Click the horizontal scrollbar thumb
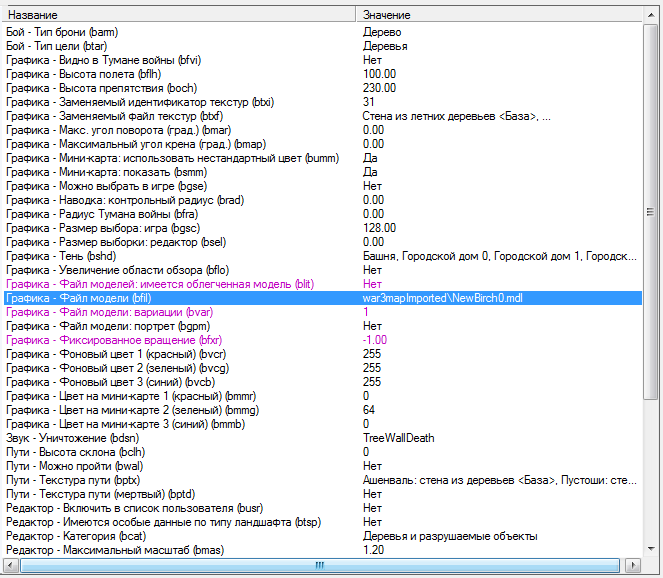Image resolution: width=663 pixels, height=578 pixels. [320, 565]
